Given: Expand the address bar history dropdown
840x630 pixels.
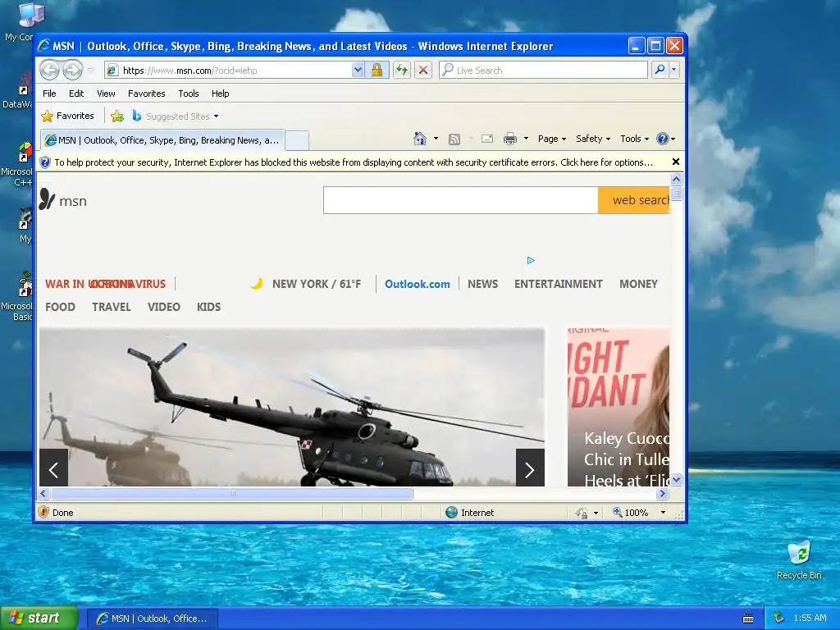Looking at the screenshot, I should (x=358, y=71).
